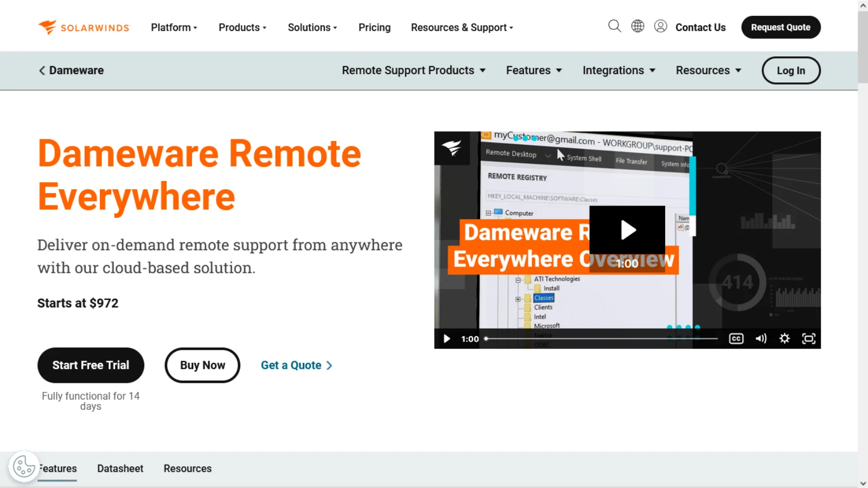This screenshot has width=868, height=488.
Task: Click SolarWinds logo in video corner
Action: point(451,147)
